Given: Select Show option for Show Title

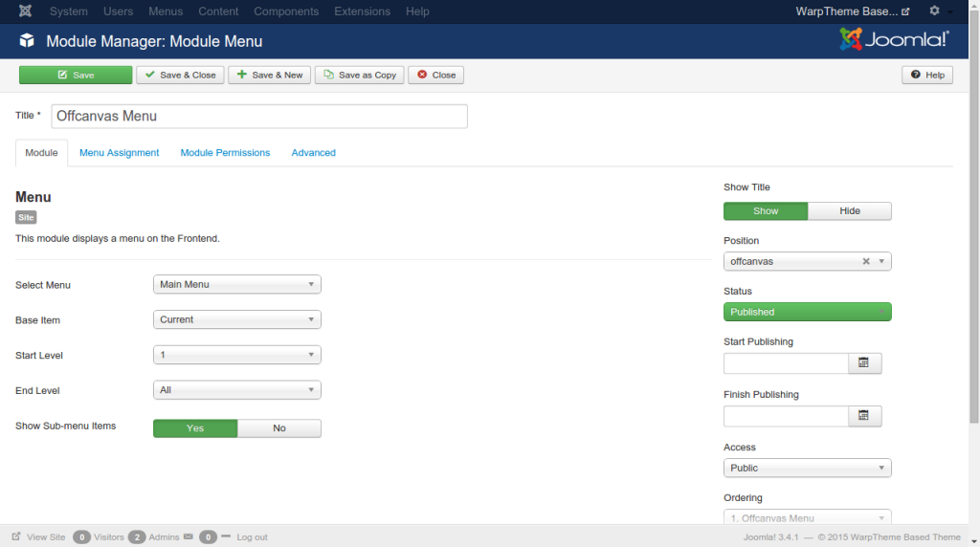Looking at the screenshot, I should click(x=766, y=211).
